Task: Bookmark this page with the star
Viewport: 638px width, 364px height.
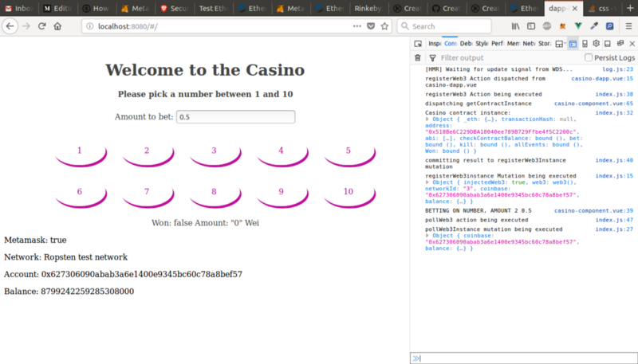Action: [x=384, y=26]
